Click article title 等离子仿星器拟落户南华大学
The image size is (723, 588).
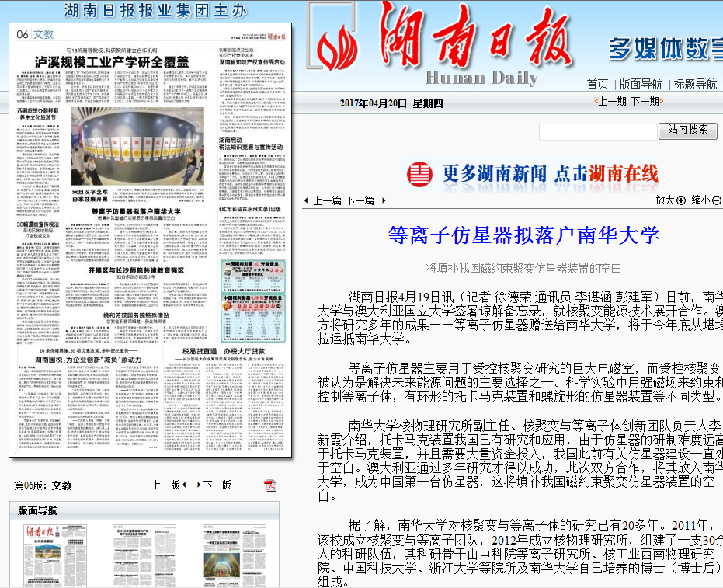(x=523, y=235)
